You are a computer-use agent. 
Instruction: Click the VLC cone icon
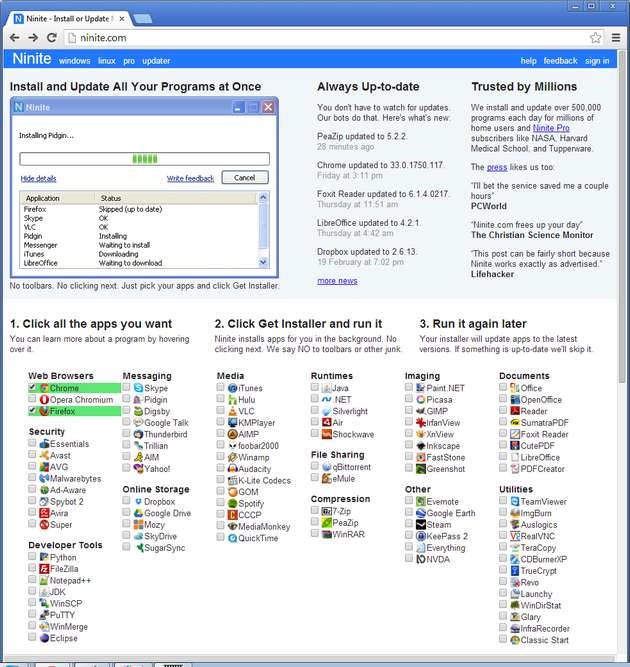[x=232, y=411]
